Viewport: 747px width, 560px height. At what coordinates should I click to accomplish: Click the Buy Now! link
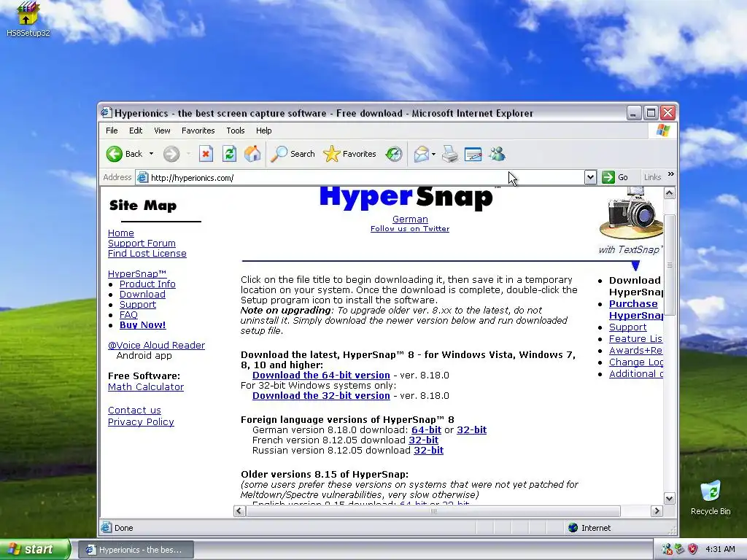pyautogui.click(x=142, y=325)
